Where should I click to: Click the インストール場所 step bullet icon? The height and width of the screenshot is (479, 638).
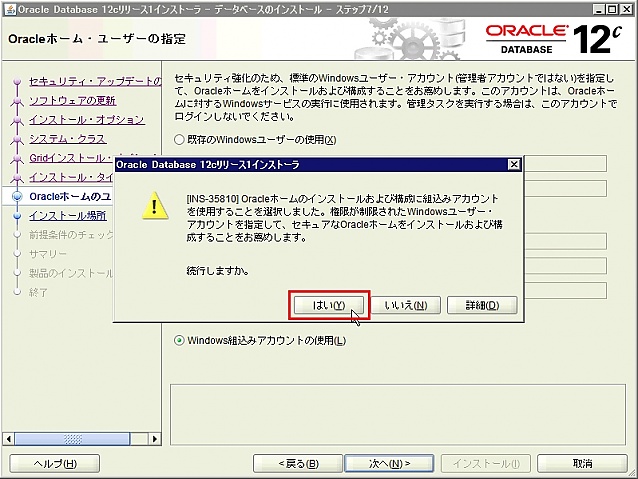pyautogui.click(x=17, y=216)
